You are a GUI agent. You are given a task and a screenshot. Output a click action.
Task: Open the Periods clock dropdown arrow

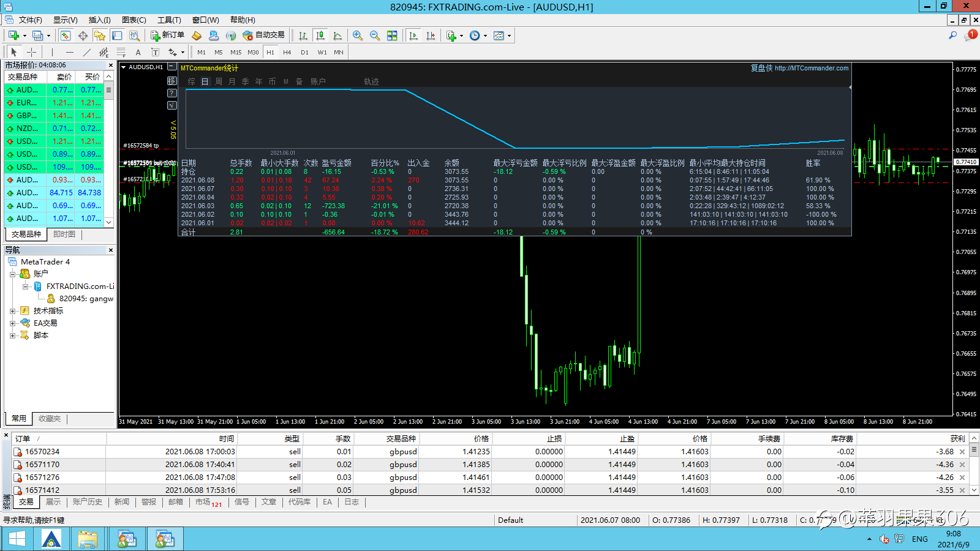(x=485, y=36)
